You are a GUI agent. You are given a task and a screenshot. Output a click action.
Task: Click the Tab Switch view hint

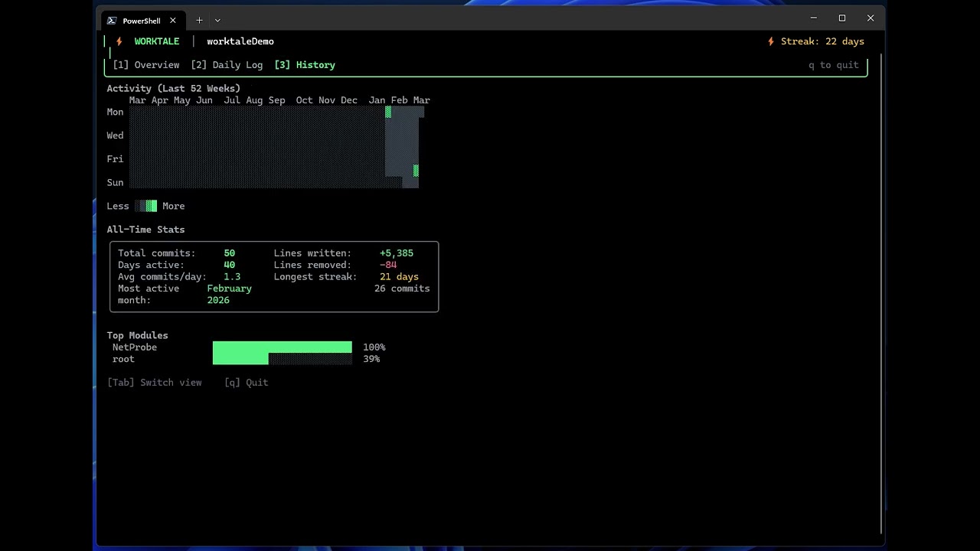coord(155,383)
